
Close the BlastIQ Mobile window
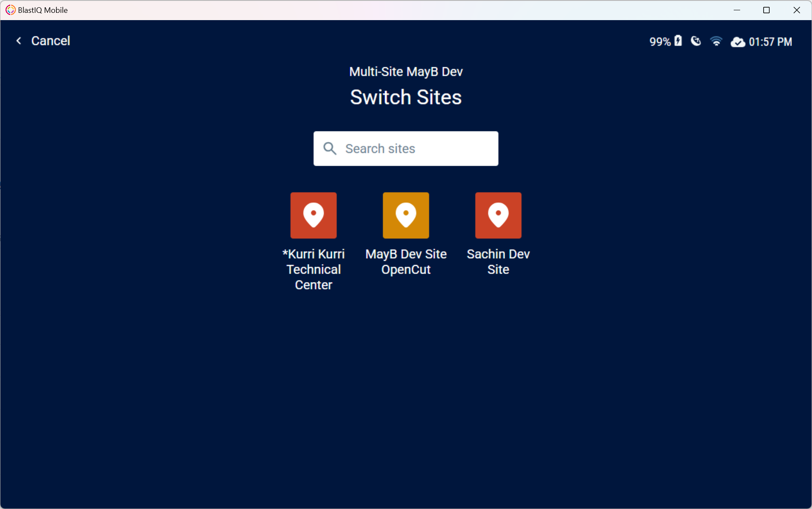click(x=797, y=10)
